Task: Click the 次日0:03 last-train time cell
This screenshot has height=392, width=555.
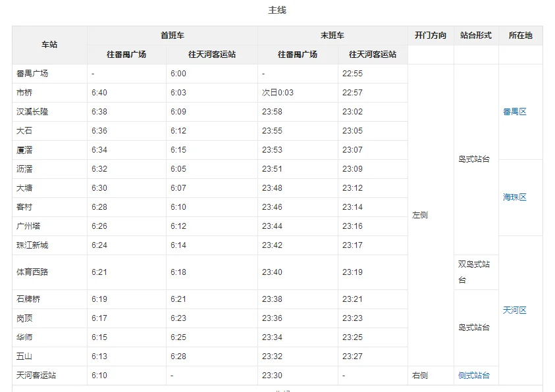Action: tap(277, 92)
